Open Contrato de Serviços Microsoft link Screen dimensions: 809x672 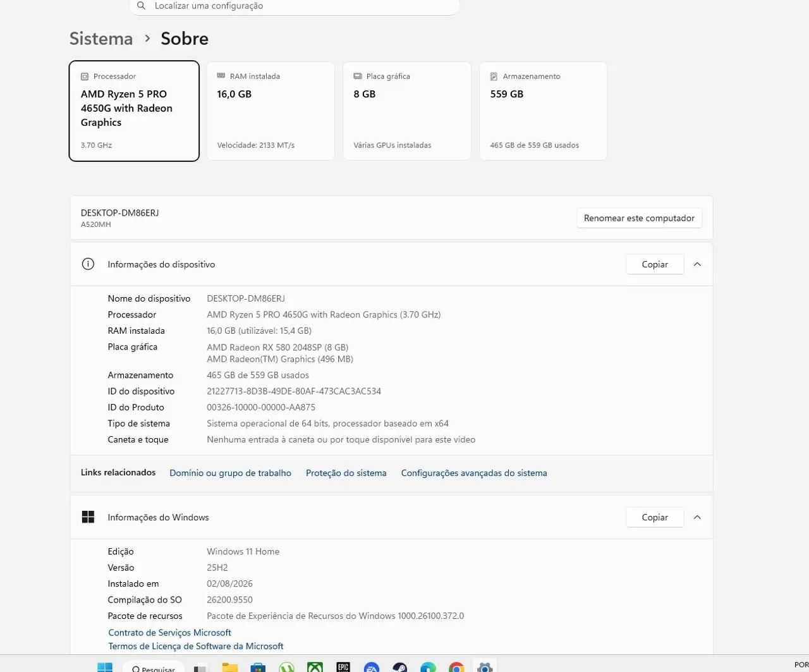tap(169, 632)
